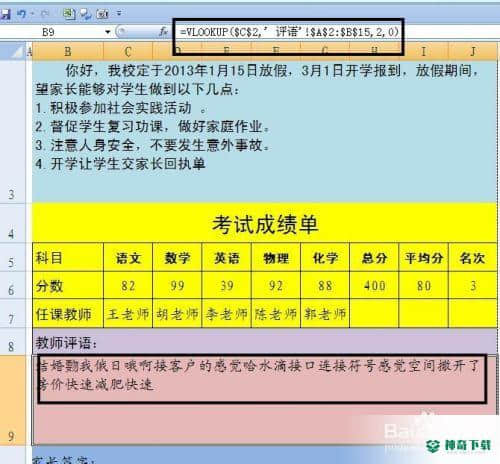The height and width of the screenshot is (464, 500).
Task: Open the Undo history dropdown arrow
Action: 32,14
